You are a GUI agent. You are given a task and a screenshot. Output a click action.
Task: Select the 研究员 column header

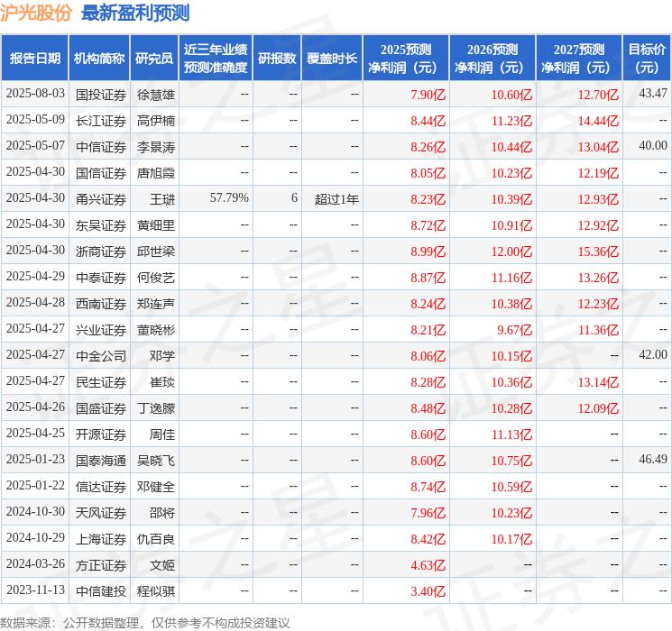click(154, 59)
